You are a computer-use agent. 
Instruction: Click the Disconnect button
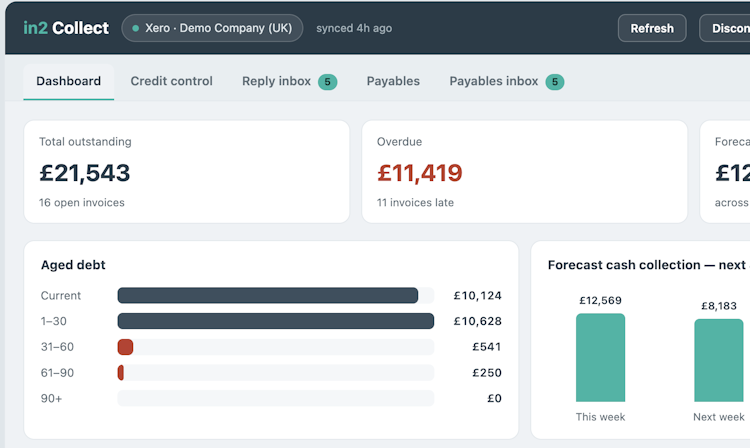(x=725, y=28)
